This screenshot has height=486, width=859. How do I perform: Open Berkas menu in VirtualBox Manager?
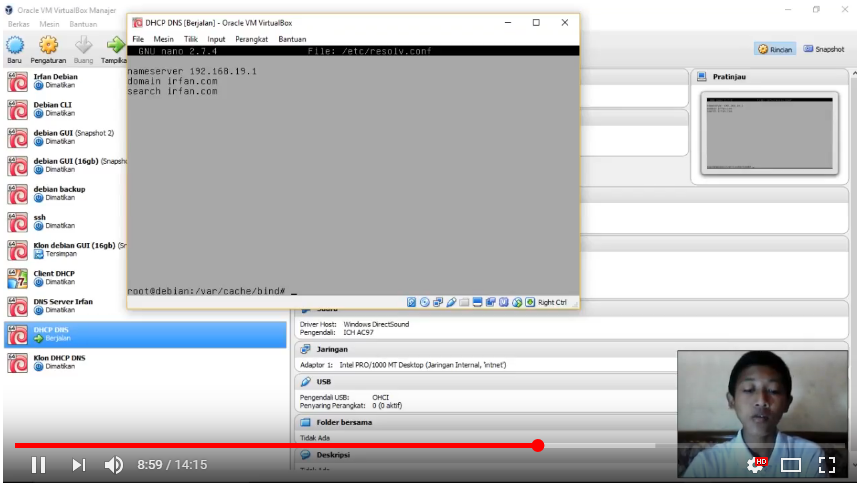point(19,24)
